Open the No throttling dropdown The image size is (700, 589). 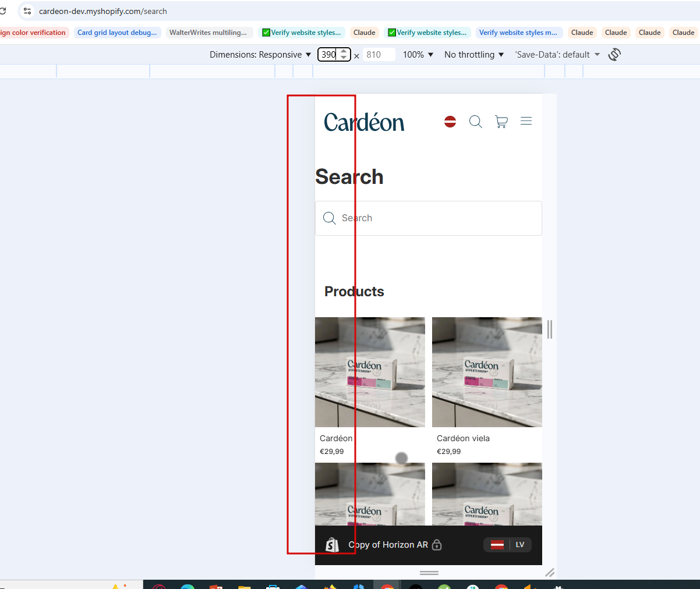[x=474, y=55]
